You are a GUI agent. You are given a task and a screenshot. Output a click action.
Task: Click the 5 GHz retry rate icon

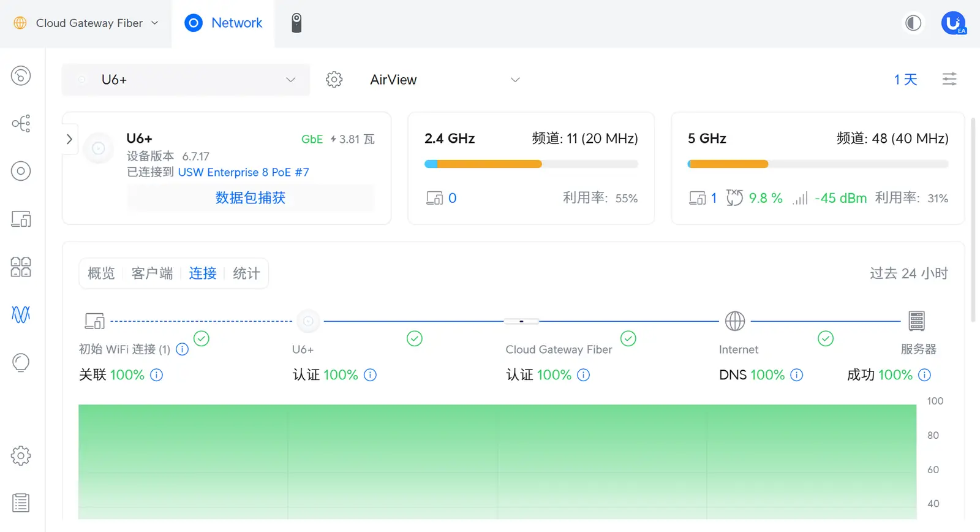734,198
